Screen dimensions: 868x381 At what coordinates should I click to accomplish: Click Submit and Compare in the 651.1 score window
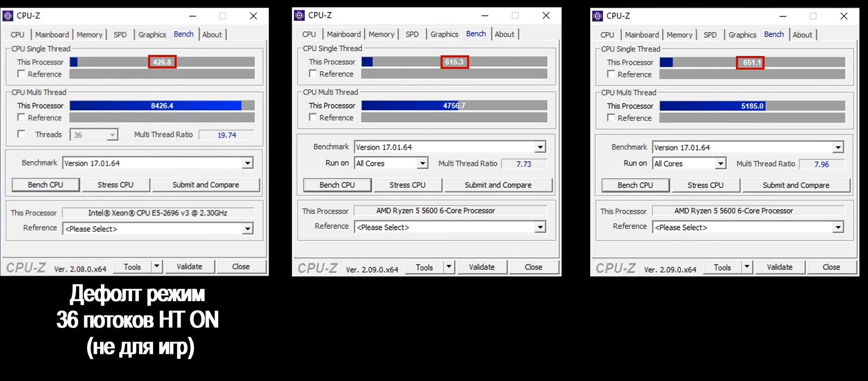coord(796,185)
